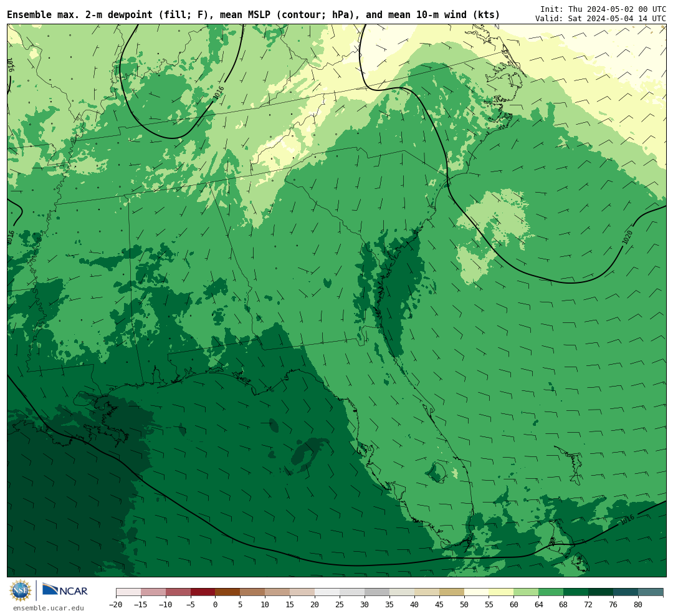Viewport: 673px width, 616px height.
Task: Click the NSF logo
Action: coord(20,590)
